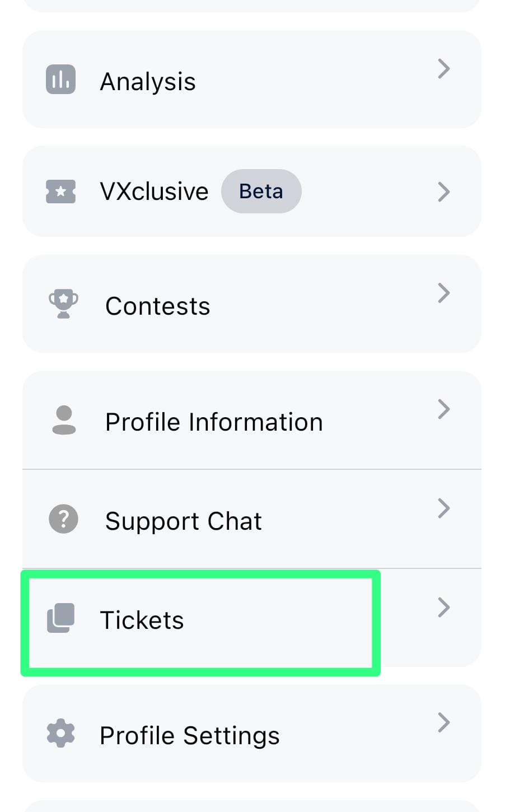Click the Beta badge beside VXclusive
The height and width of the screenshot is (812, 505).
(261, 192)
